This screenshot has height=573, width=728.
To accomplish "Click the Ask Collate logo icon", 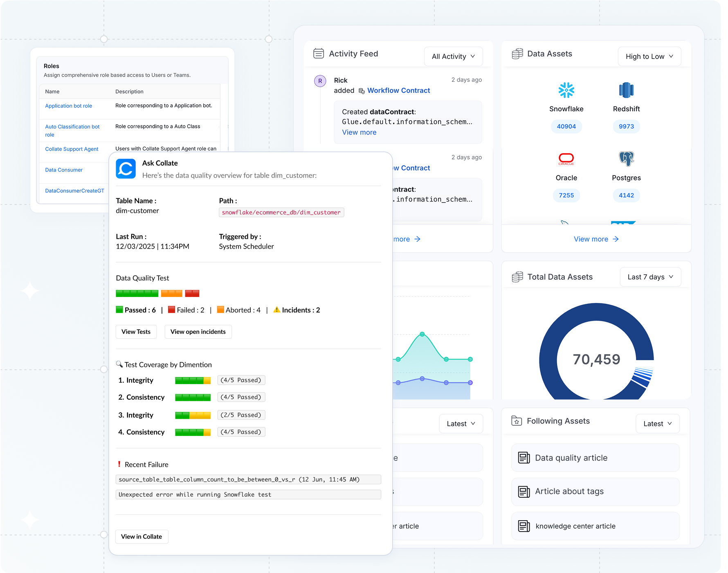I will [x=126, y=169].
